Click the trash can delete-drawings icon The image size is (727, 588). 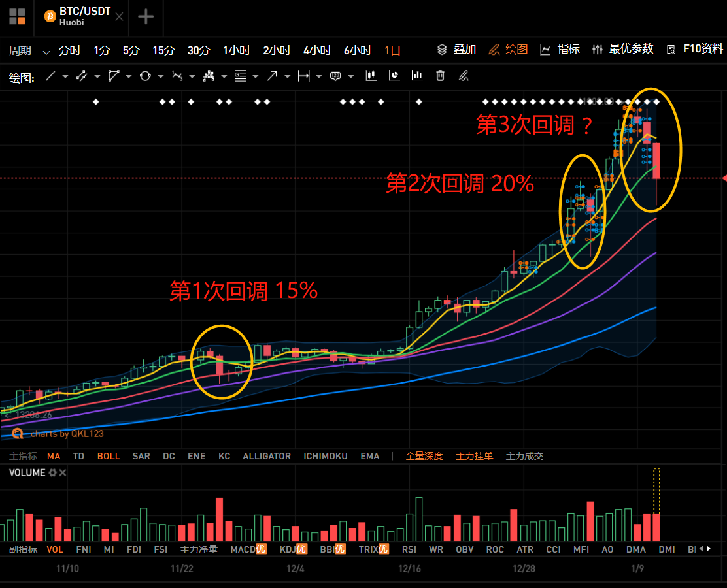point(440,76)
